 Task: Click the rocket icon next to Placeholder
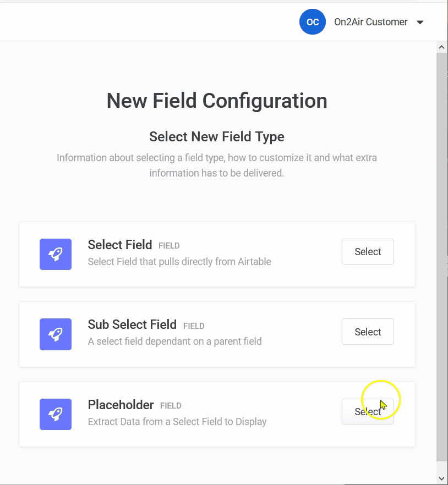tap(55, 414)
